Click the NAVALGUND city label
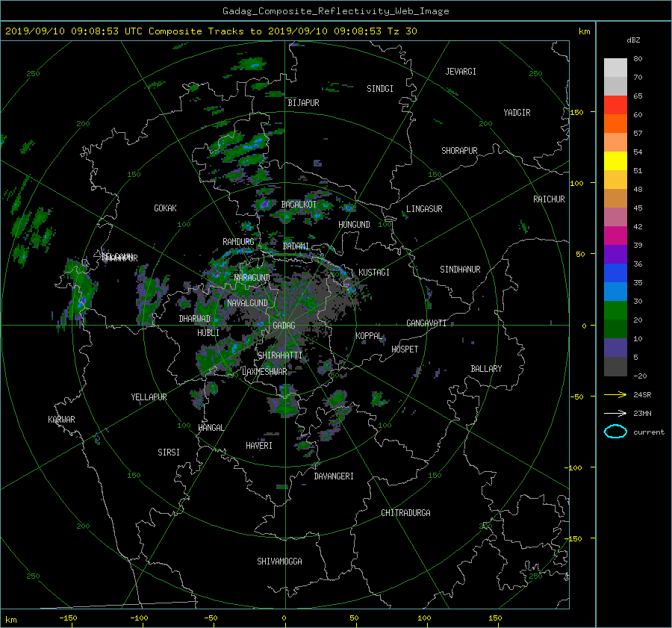Screen dimensions: 672x628 pos(247,303)
